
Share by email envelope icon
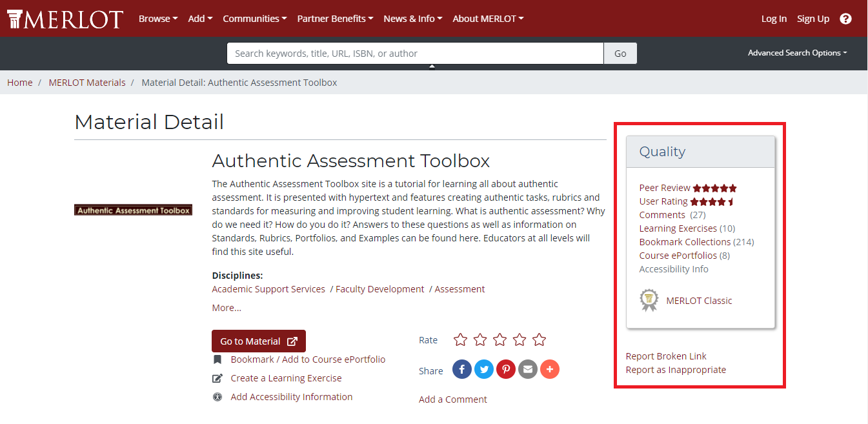point(528,369)
